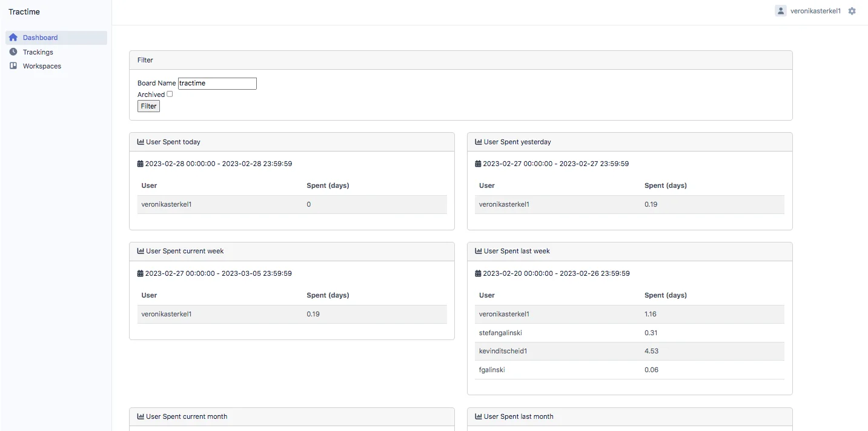Click the book icon beside Workspaces

click(13, 65)
